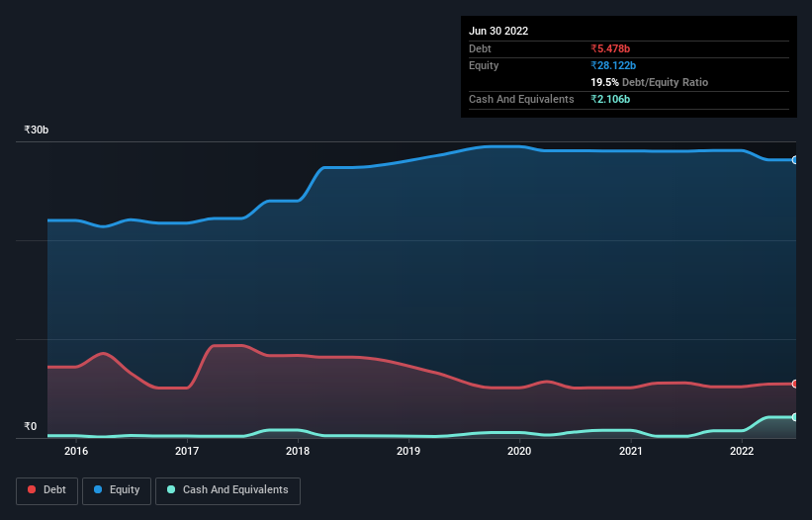Click the blue Equity legend dot
812x520 pixels.
pos(98,489)
